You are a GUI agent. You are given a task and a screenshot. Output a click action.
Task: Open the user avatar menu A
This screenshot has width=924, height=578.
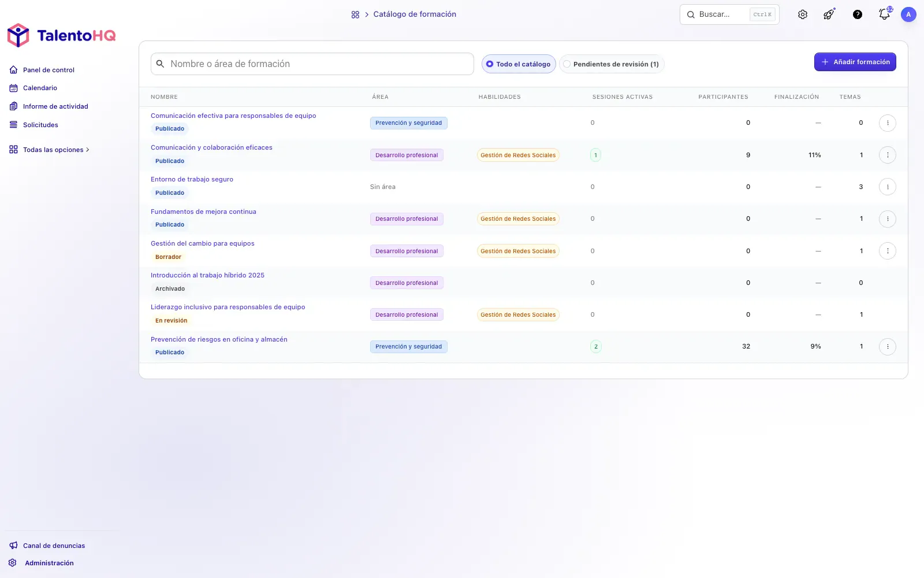(908, 14)
